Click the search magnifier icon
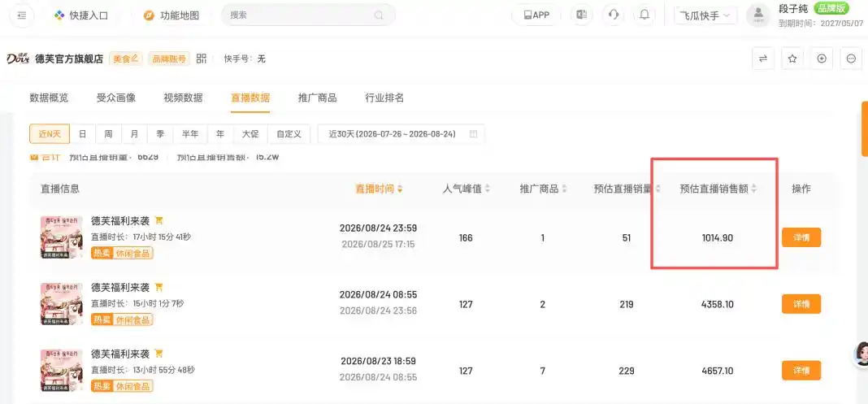The image size is (868, 404). [x=379, y=15]
